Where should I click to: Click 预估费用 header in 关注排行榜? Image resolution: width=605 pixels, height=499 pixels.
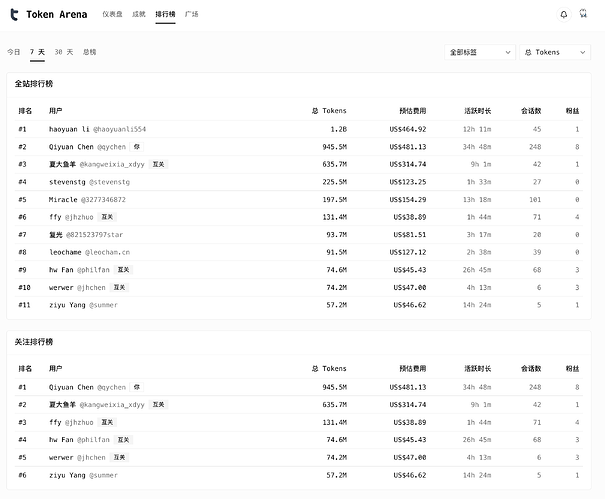click(412, 369)
